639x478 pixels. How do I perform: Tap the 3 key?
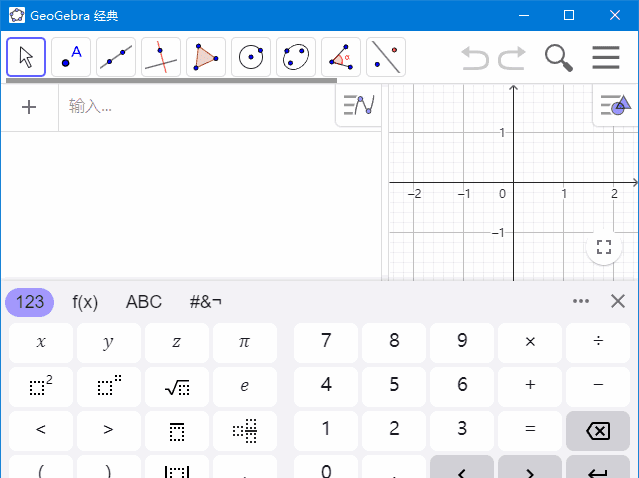click(x=462, y=431)
